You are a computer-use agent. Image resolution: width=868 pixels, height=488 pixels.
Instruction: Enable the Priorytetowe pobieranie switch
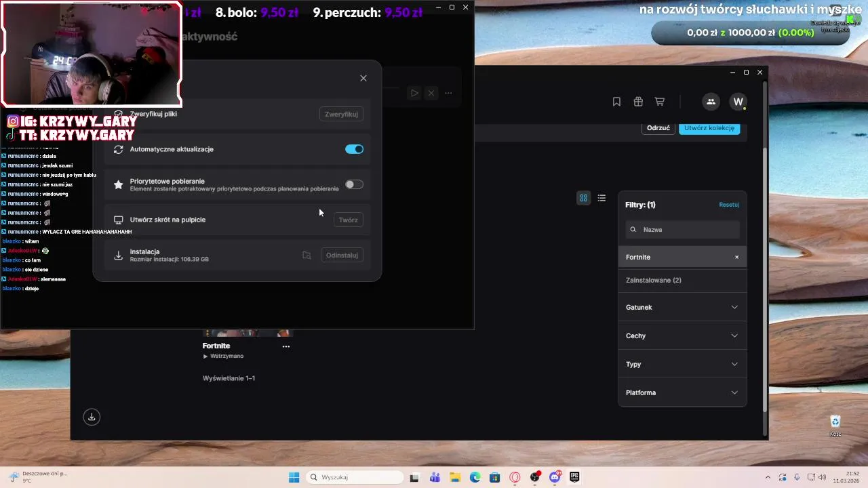(x=354, y=184)
